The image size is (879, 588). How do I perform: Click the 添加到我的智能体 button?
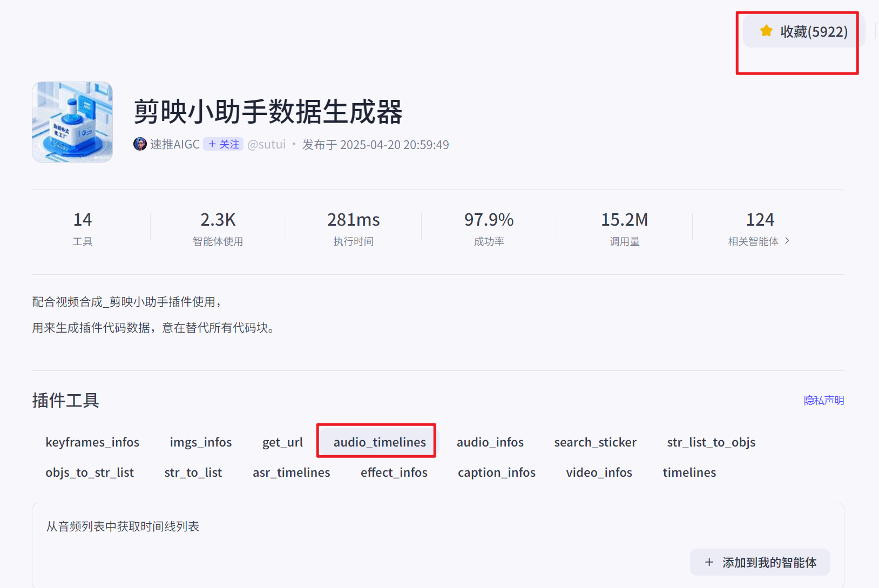coord(760,563)
